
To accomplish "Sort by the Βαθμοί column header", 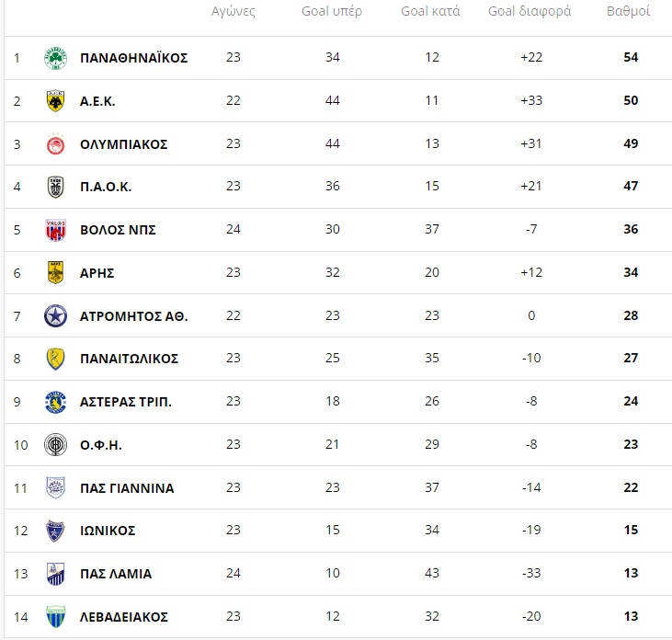I will coord(628,11).
